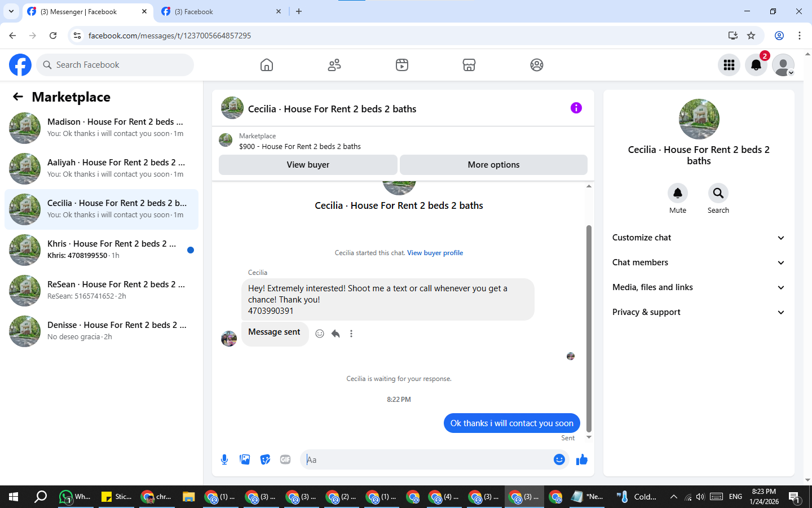Click the View buyer button
The width and height of the screenshot is (812, 508).
point(308,165)
